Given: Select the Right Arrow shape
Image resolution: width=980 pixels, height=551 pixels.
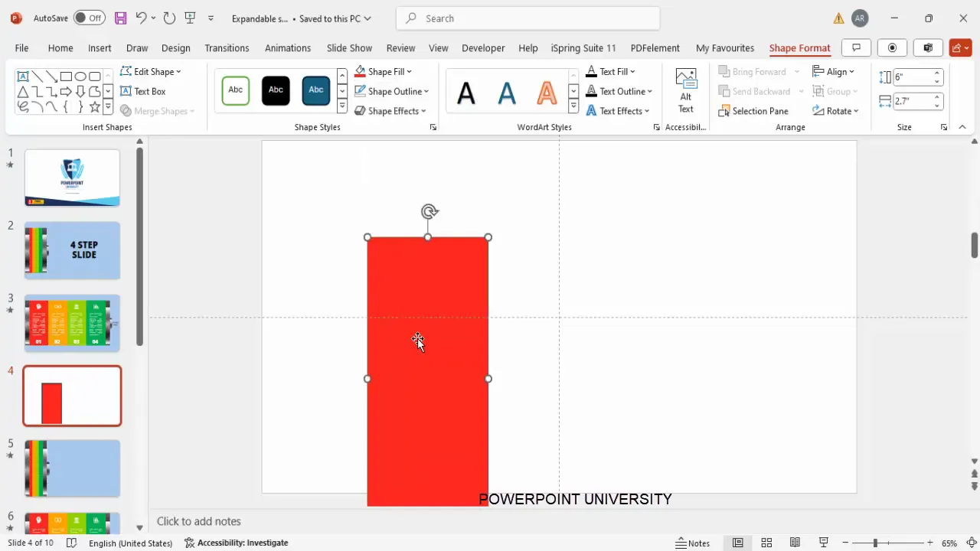Looking at the screenshot, I should coord(67,92).
